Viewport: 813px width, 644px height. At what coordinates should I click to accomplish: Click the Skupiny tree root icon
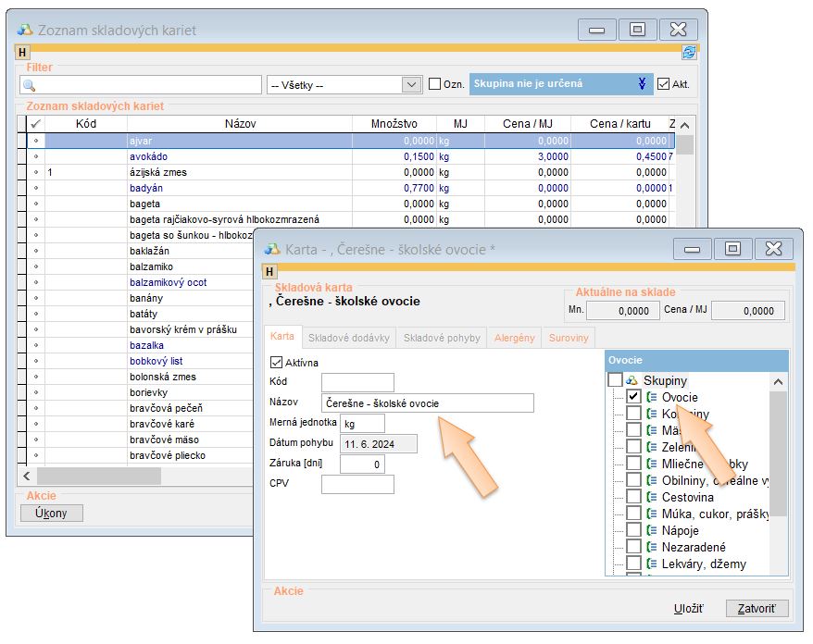[632, 380]
